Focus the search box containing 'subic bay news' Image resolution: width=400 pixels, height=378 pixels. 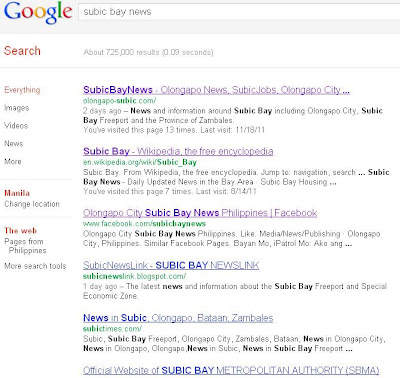coord(239,12)
